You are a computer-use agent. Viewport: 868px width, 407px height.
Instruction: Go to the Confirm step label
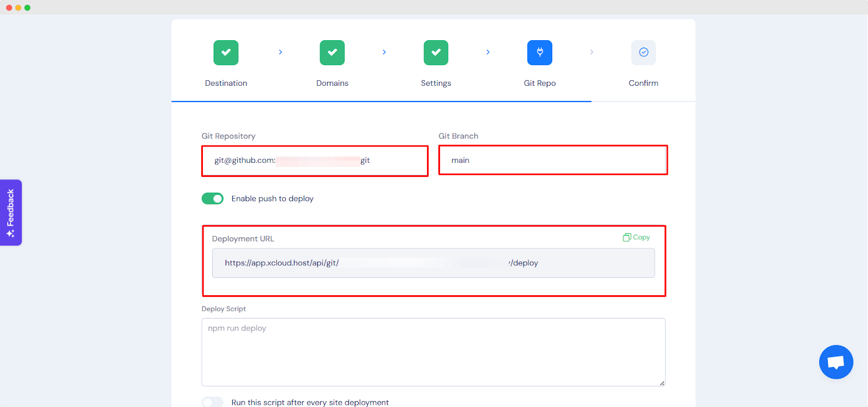click(x=643, y=83)
